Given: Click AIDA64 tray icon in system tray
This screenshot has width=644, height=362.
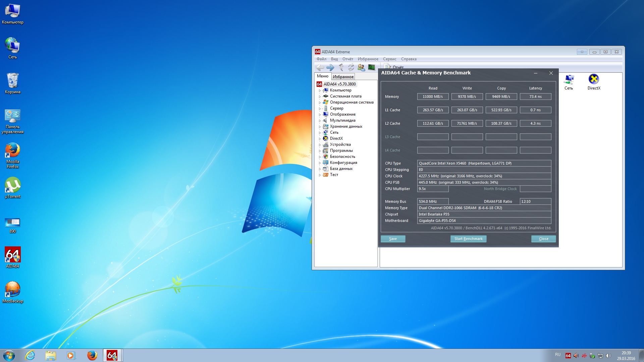Looking at the screenshot, I should click(x=568, y=356).
